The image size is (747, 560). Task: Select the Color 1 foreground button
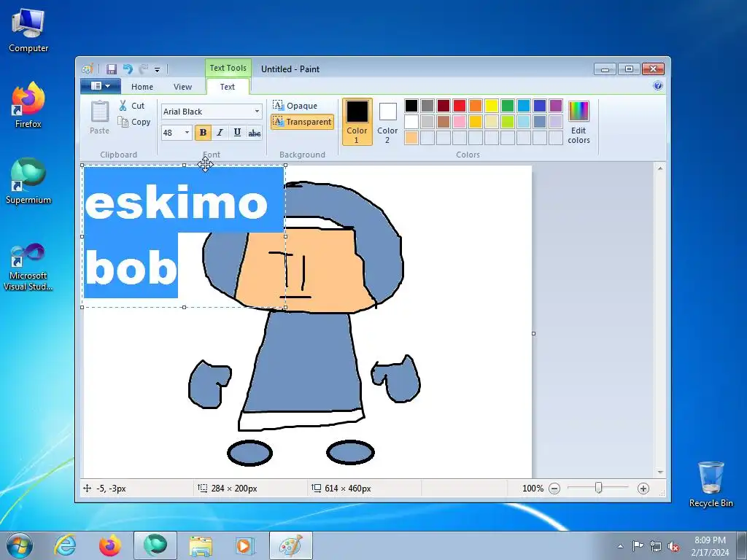tap(357, 122)
